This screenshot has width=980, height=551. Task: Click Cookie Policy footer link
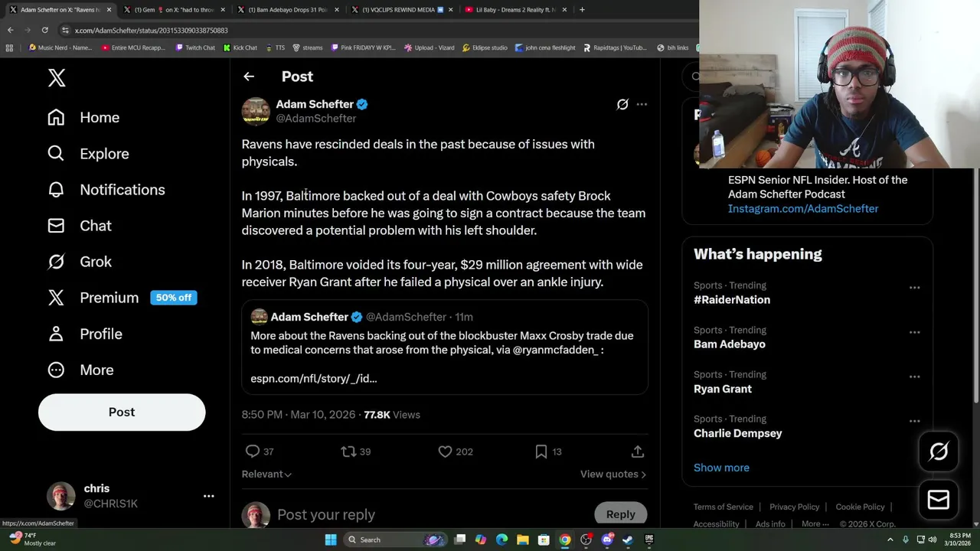point(860,507)
